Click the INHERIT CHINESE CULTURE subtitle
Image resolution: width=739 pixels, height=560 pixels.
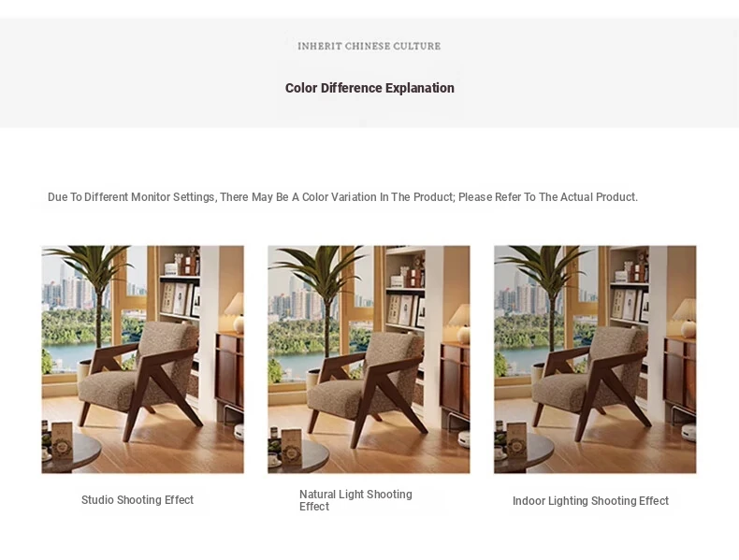369,46
